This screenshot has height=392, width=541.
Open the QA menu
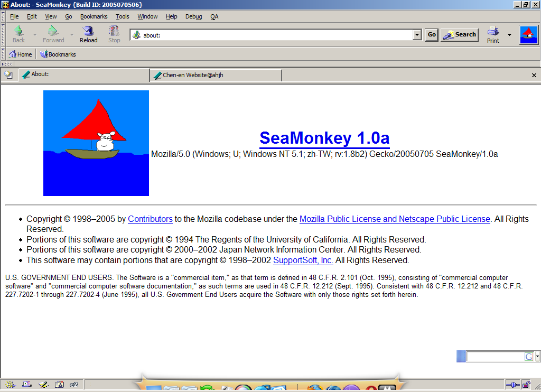[214, 16]
